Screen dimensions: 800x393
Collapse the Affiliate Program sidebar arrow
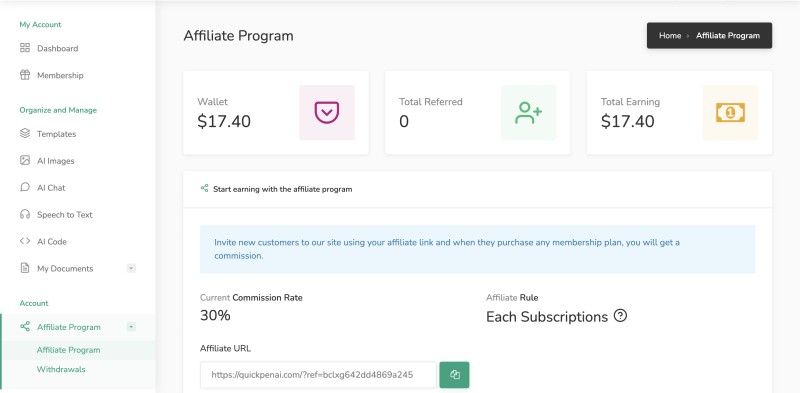[x=131, y=327]
